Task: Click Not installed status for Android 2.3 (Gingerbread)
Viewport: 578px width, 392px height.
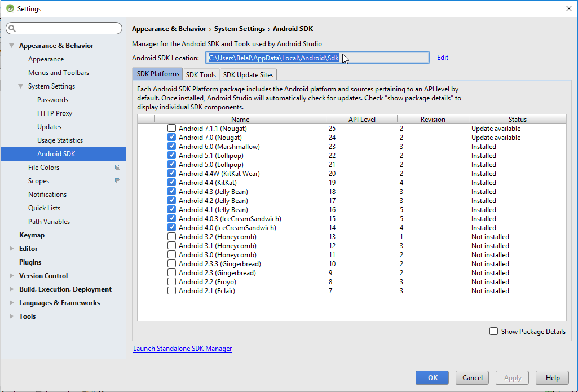Action: tap(490, 273)
